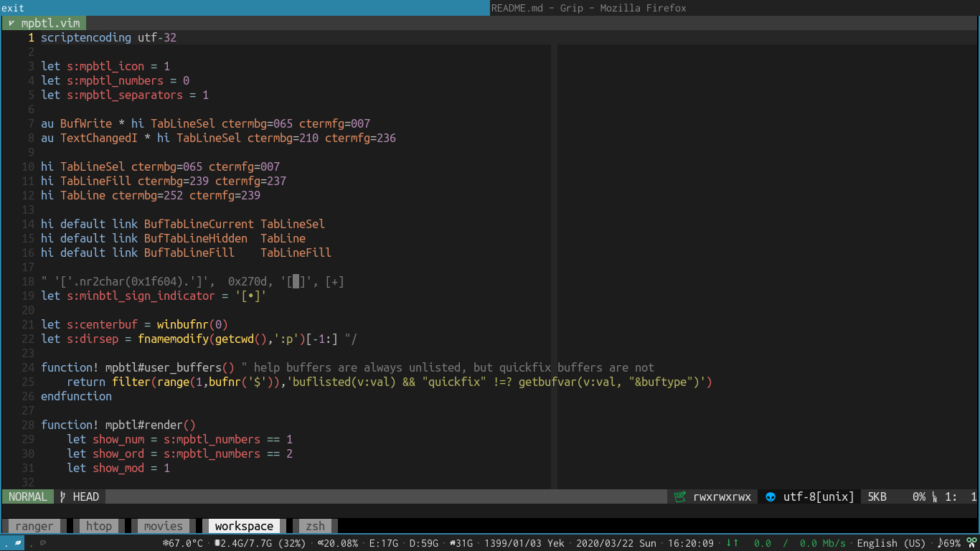
Task: Switch to the movies tmux window
Action: click(164, 526)
